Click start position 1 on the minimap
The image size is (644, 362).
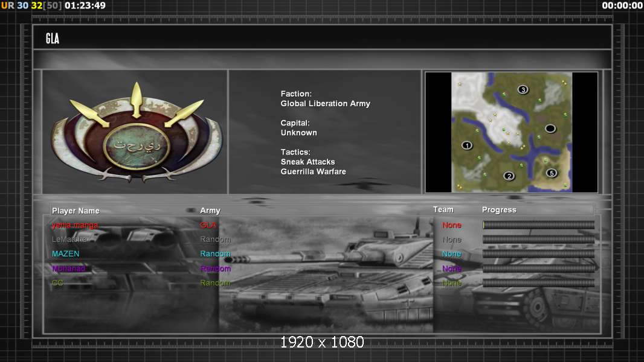coord(466,145)
